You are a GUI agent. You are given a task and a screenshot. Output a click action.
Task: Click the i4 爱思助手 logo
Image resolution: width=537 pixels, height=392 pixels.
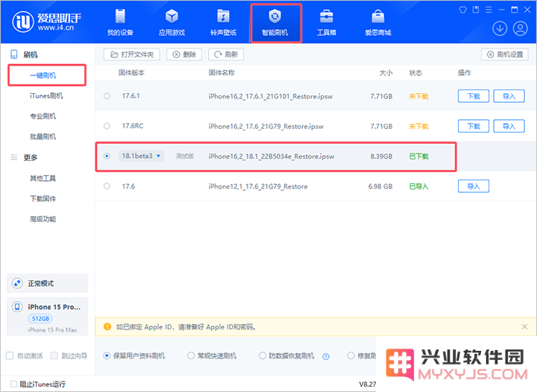(47, 22)
